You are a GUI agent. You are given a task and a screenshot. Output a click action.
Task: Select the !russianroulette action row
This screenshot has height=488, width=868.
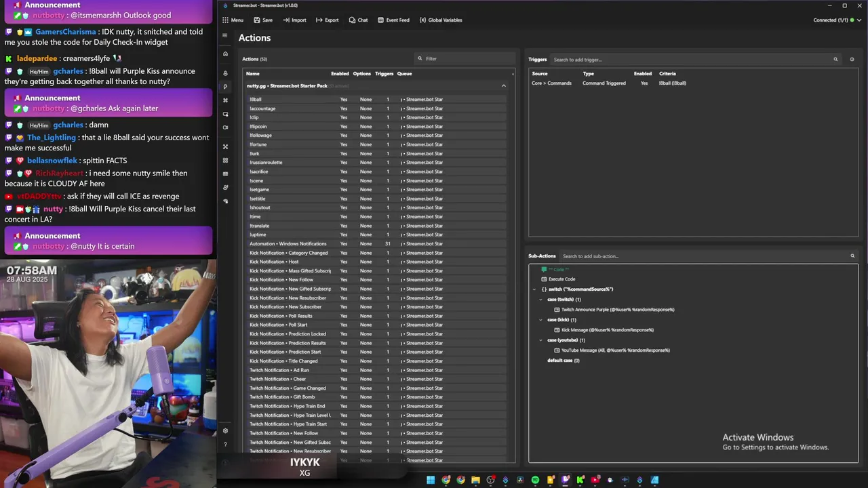pos(376,163)
